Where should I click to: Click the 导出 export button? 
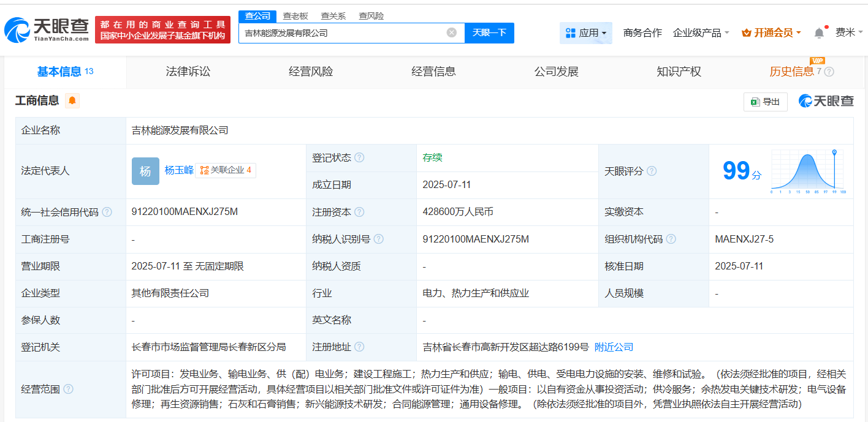pyautogui.click(x=765, y=102)
